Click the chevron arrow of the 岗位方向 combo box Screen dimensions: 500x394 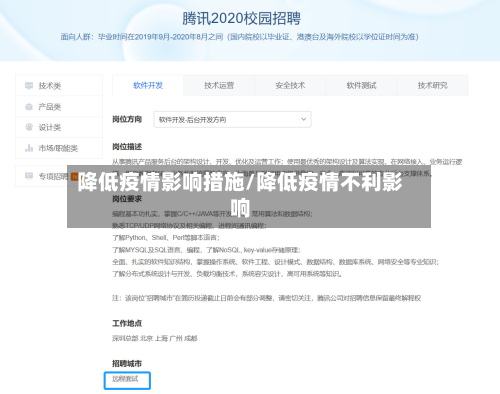click(x=303, y=119)
